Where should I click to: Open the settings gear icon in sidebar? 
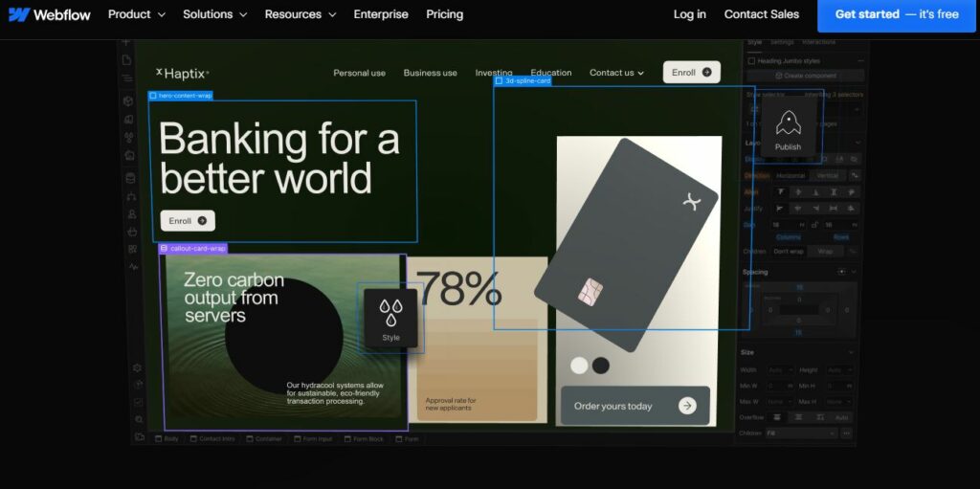[137, 367]
